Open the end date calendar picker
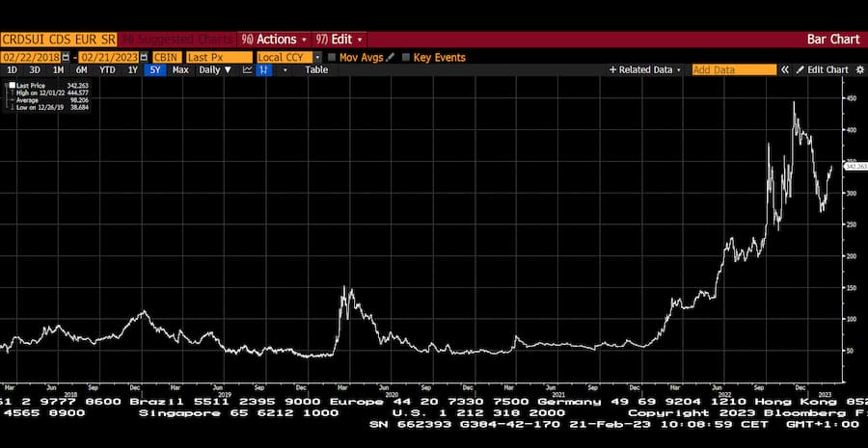The image size is (868, 448). (145, 58)
